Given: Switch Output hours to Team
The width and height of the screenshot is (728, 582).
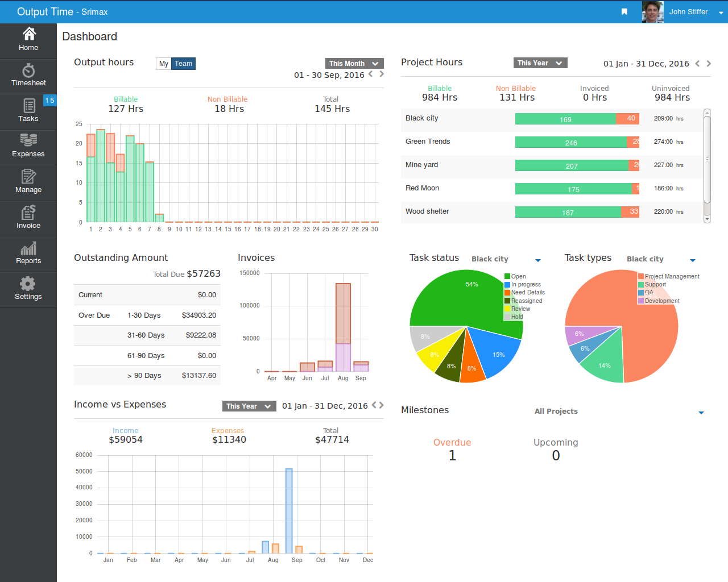Looking at the screenshot, I should (x=183, y=64).
